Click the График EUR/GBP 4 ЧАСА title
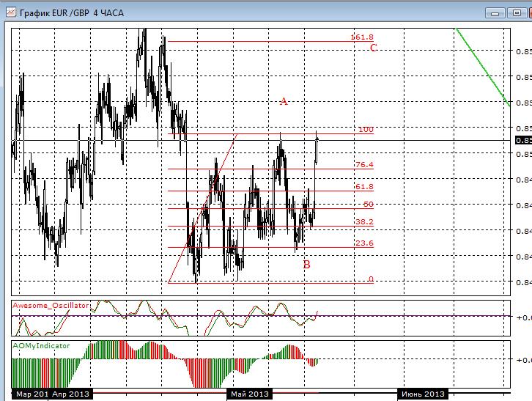532x401 pixels. [72, 13]
